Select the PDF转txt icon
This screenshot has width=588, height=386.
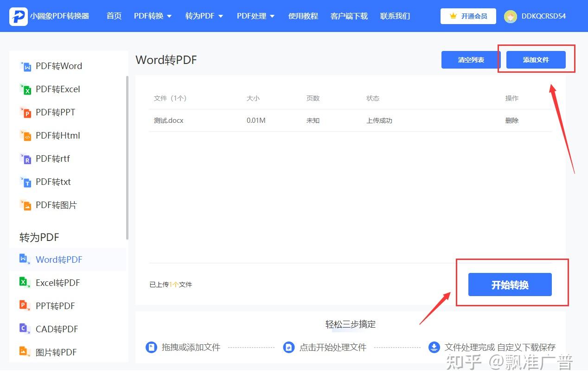pyautogui.click(x=26, y=182)
